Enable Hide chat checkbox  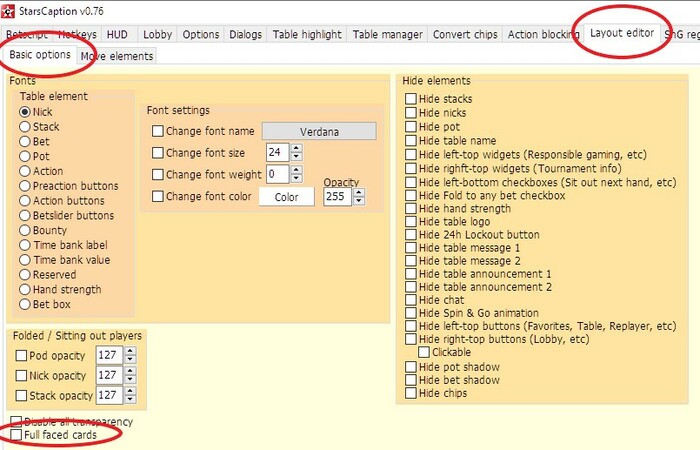click(411, 300)
